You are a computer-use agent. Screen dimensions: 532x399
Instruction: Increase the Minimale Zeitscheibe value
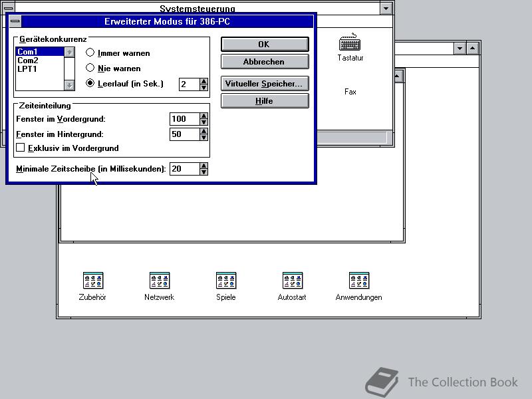(x=203, y=166)
